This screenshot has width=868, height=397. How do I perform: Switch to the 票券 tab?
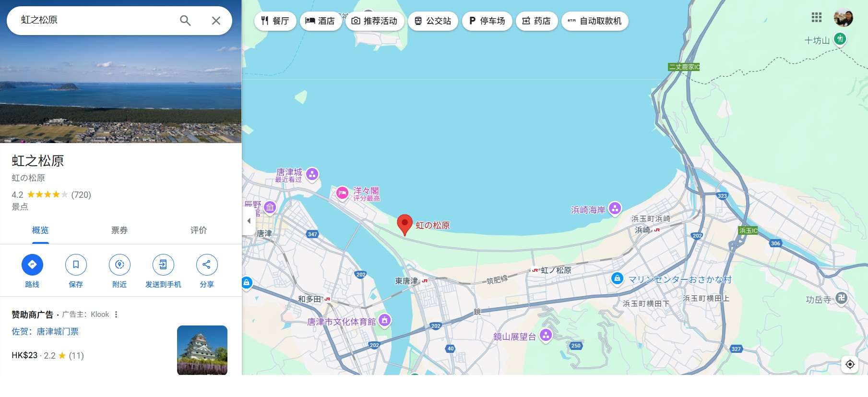click(x=119, y=230)
